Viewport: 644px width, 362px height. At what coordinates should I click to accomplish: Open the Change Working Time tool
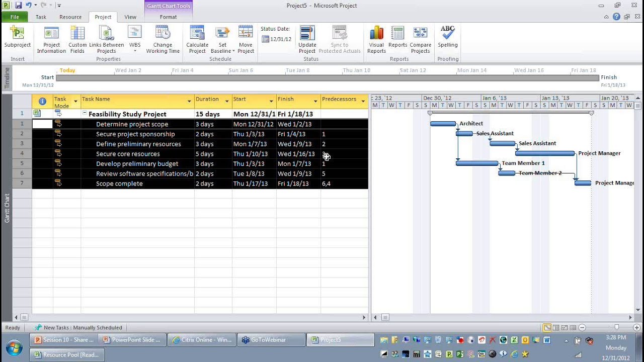(163, 40)
